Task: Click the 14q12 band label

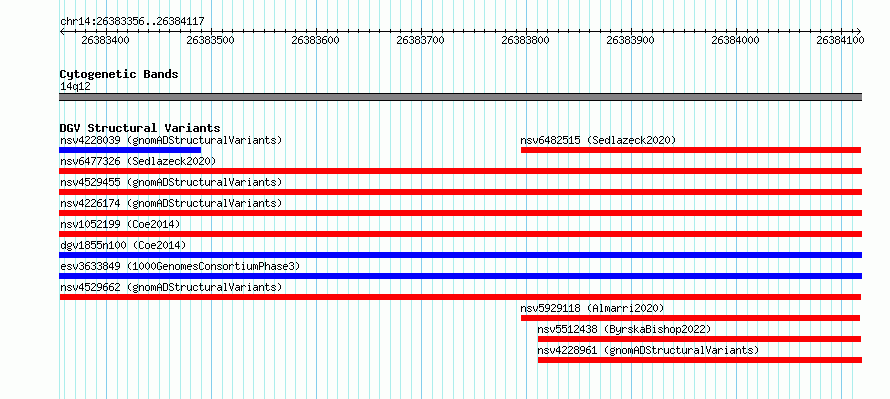Action: [x=75, y=87]
